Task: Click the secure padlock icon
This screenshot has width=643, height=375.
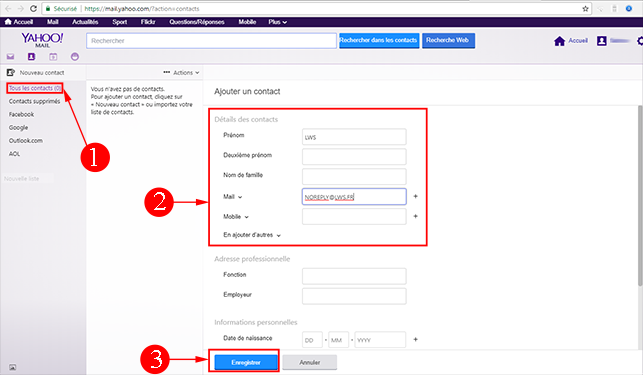Action: [x=48, y=9]
